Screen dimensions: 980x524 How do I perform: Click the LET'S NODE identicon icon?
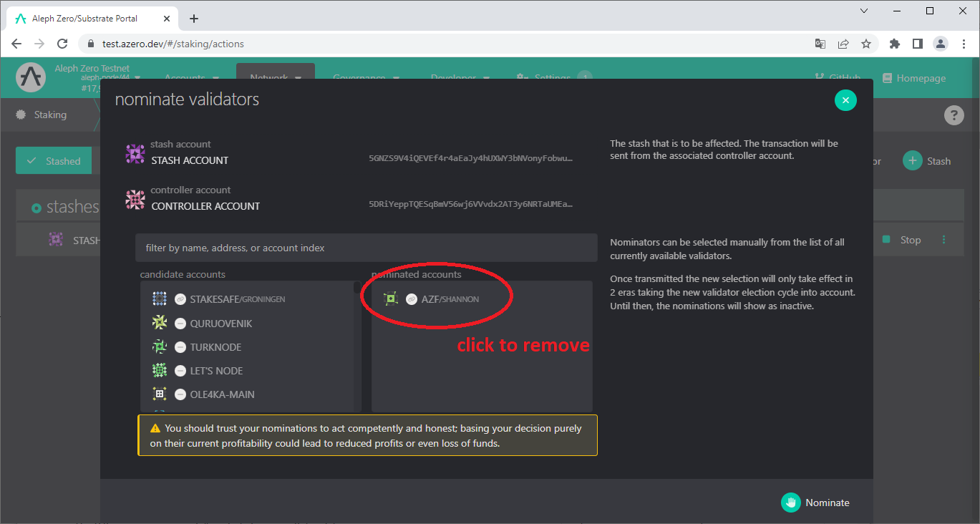coord(160,371)
